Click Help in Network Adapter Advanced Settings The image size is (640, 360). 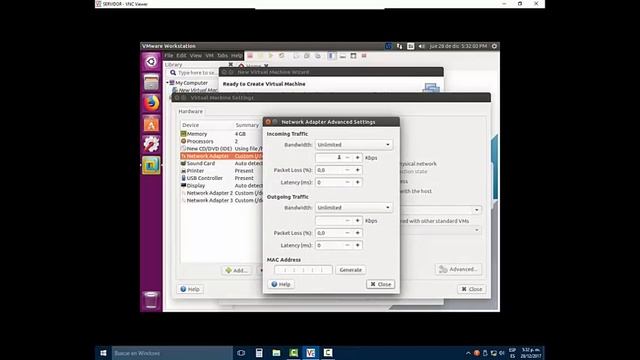pyautogui.click(x=281, y=284)
